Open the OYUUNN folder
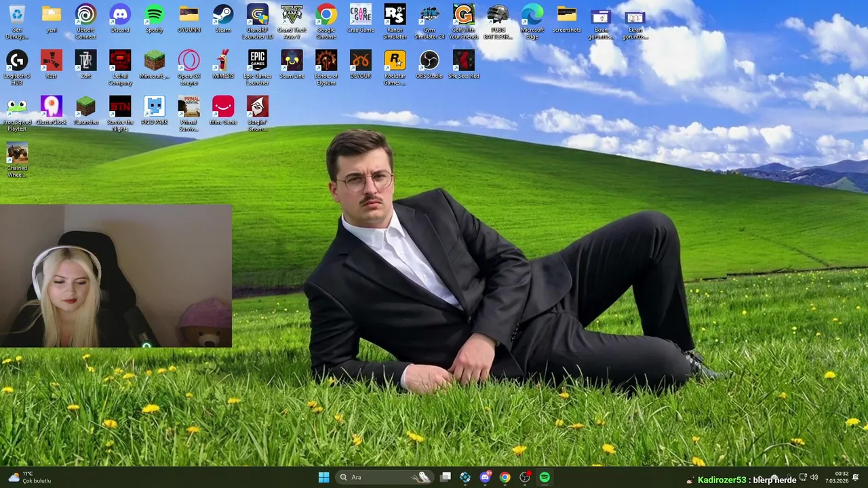 pos(189,19)
